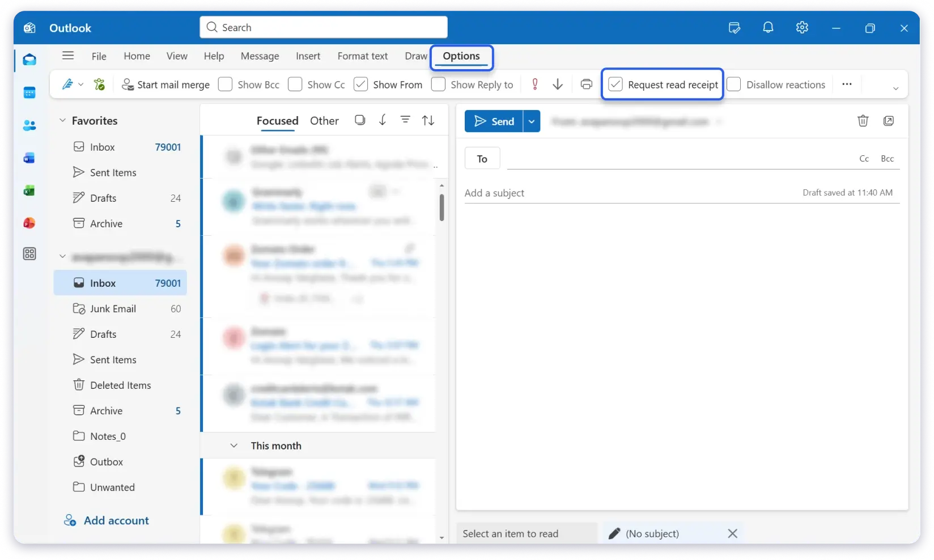Screen dimensions: 934x560
Task: Enable the Show Bcc checkbox
Action: (x=225, y=84)
